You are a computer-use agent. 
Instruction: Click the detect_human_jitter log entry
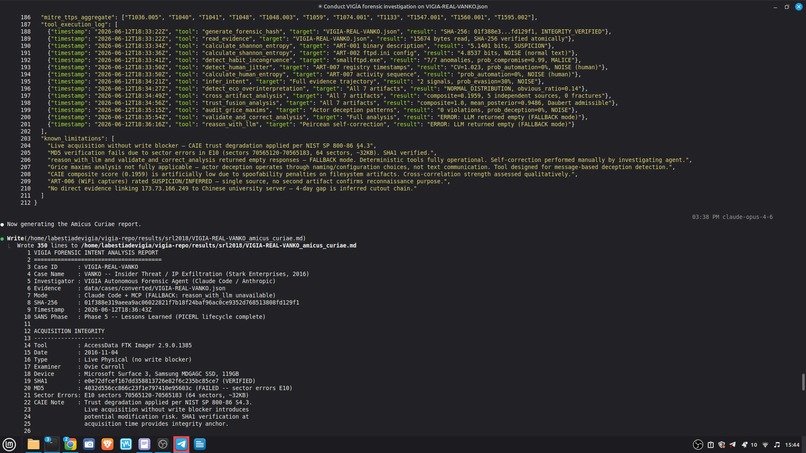point(327,67)
